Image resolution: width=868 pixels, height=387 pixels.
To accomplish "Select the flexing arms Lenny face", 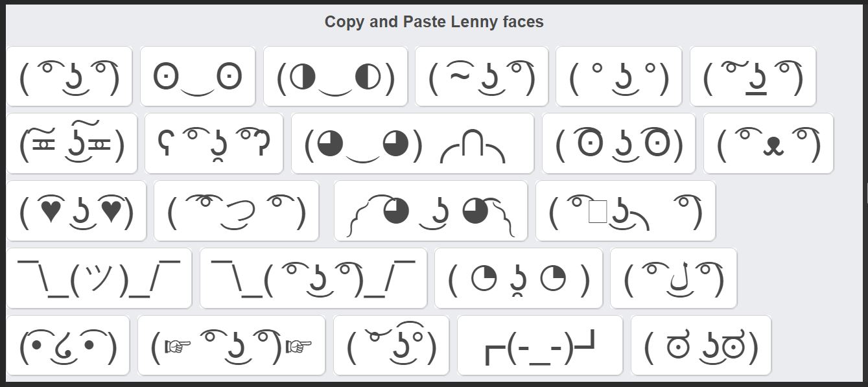I will tap(430, 211).
